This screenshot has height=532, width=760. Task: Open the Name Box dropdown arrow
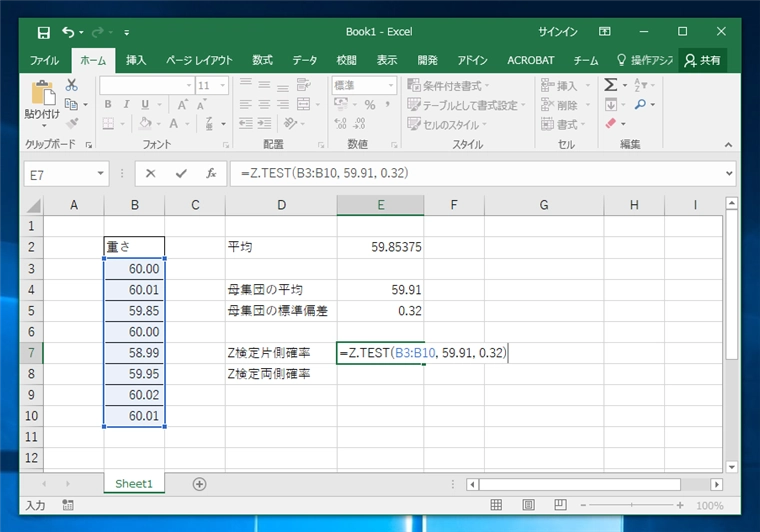pyautogui.click(x=100, y=173)
